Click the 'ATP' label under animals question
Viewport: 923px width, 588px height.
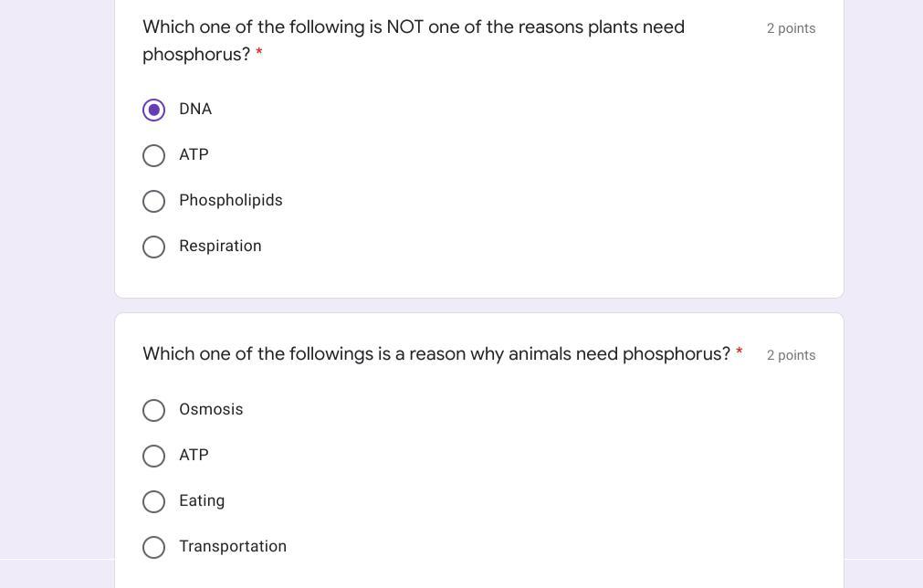(x=194, y=455)
